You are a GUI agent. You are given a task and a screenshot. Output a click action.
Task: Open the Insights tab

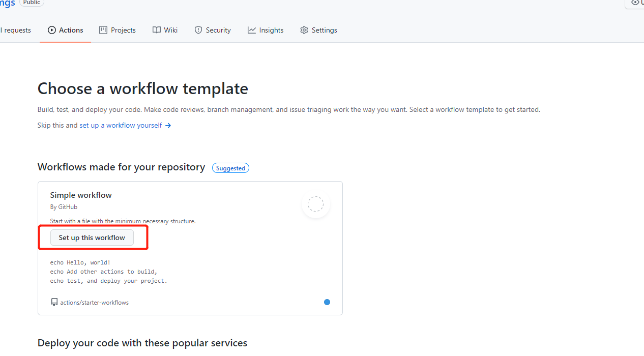pos(266,30)
